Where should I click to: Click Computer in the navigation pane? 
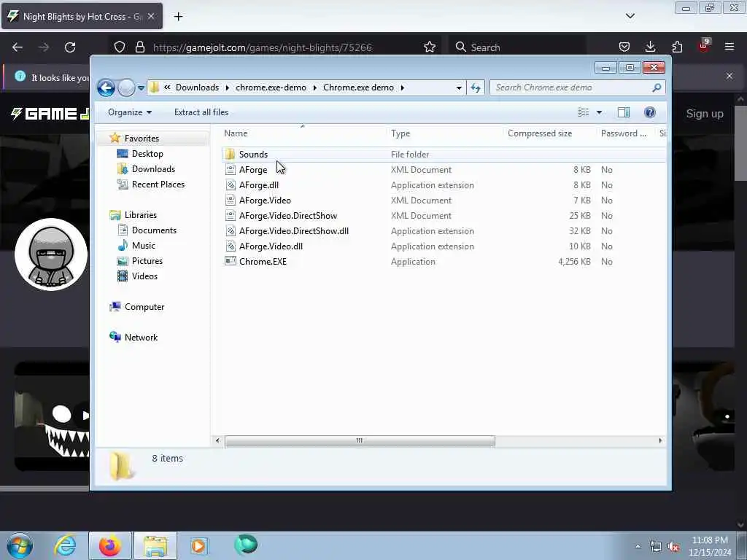(x=144, y=307)
